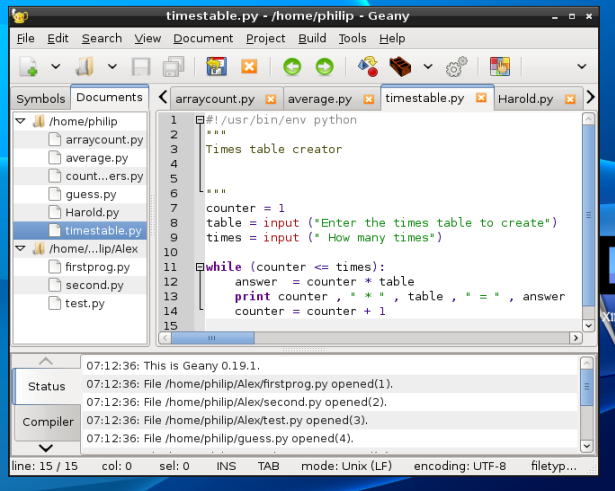Open the Project menu
Viewport: 615px width, 491px height.
[266, 38]
